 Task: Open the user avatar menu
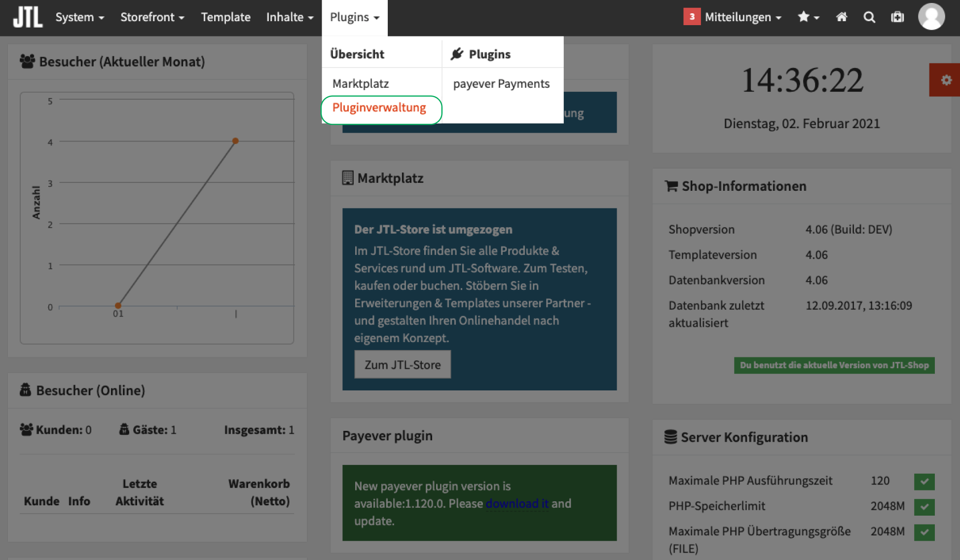[x=931, y=16]
